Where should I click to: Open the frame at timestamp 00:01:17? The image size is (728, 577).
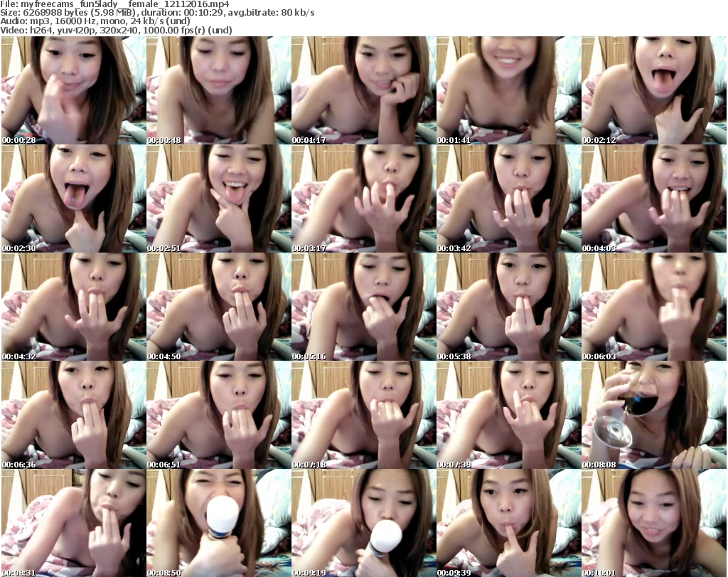[x=363, y=90]
